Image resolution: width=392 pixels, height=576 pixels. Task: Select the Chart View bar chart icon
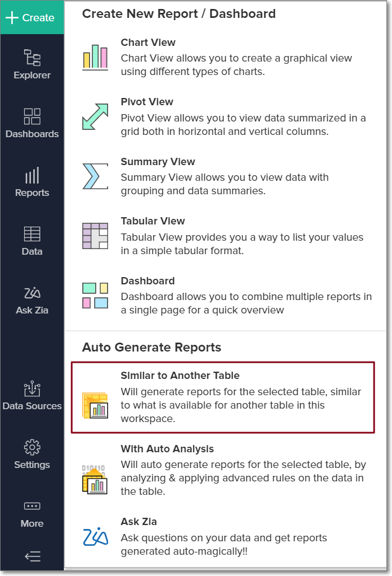click(x=95, y=57)
